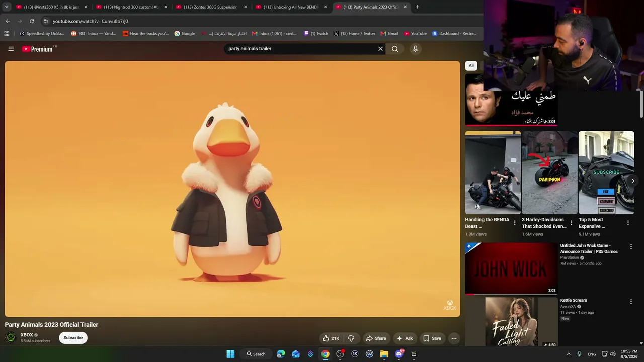Share the Party Animals trailer
Viewport: 644px width, 362px height.
click(376, 338)
